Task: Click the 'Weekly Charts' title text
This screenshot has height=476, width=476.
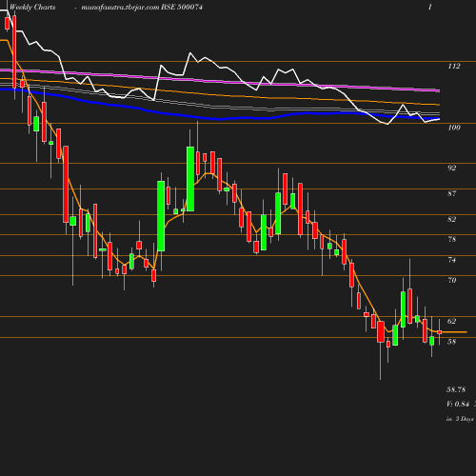Action: pyautogui.click(x=32, y=7)
